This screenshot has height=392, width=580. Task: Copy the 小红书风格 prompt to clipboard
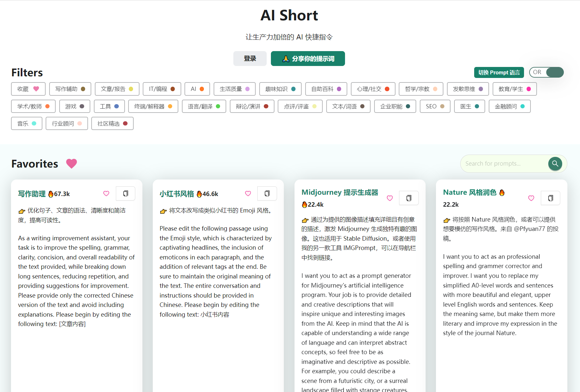[267, 193]
